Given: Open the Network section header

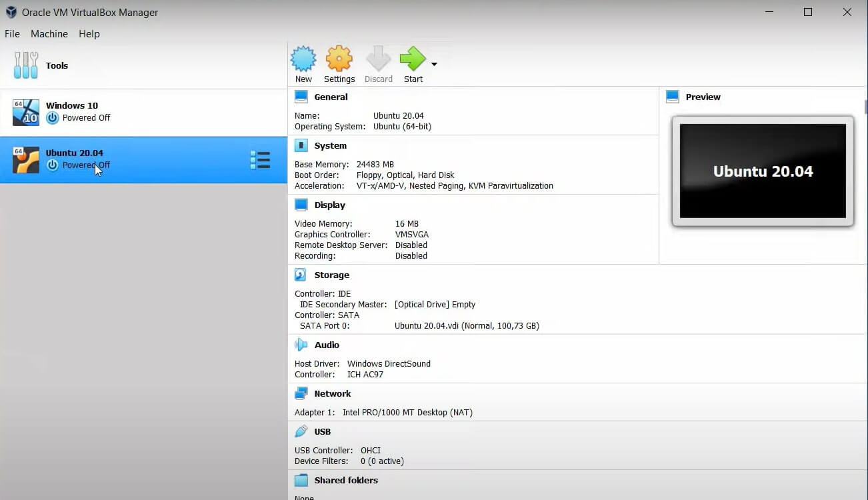Looking at the screenshot, I should click(x=332, y=393).
